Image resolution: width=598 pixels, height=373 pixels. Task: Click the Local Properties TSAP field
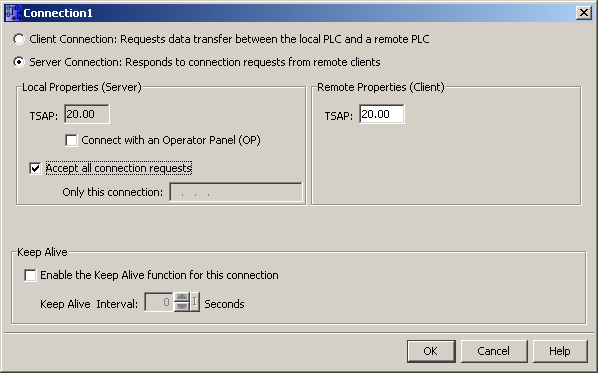coord(87,114)
